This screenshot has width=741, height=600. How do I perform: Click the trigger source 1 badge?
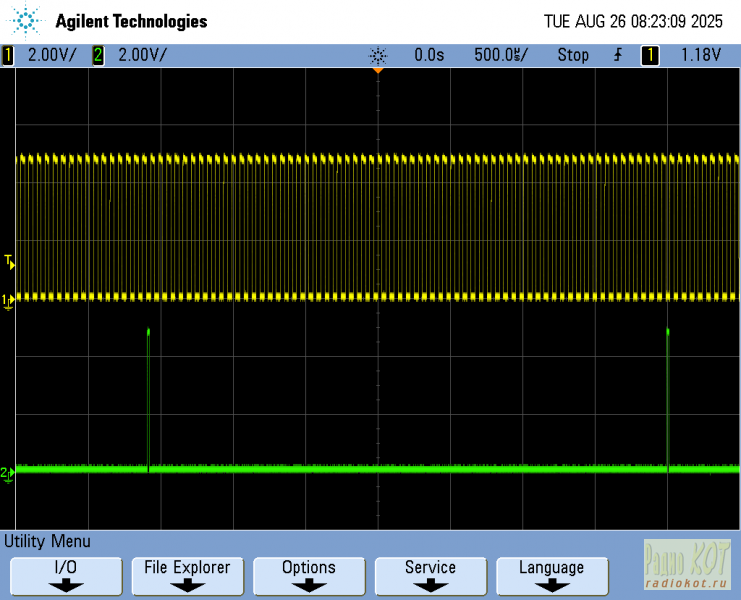(x=650, y=56)
